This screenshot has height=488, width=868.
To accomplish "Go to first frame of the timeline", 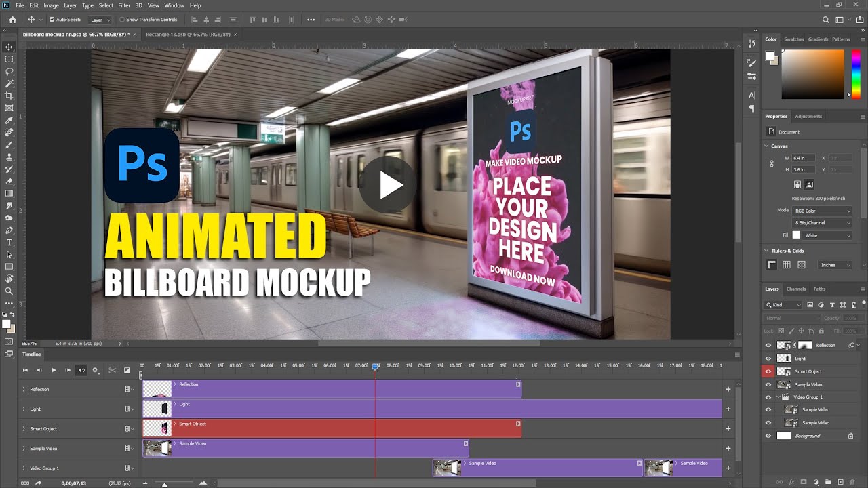I will 25,370.
